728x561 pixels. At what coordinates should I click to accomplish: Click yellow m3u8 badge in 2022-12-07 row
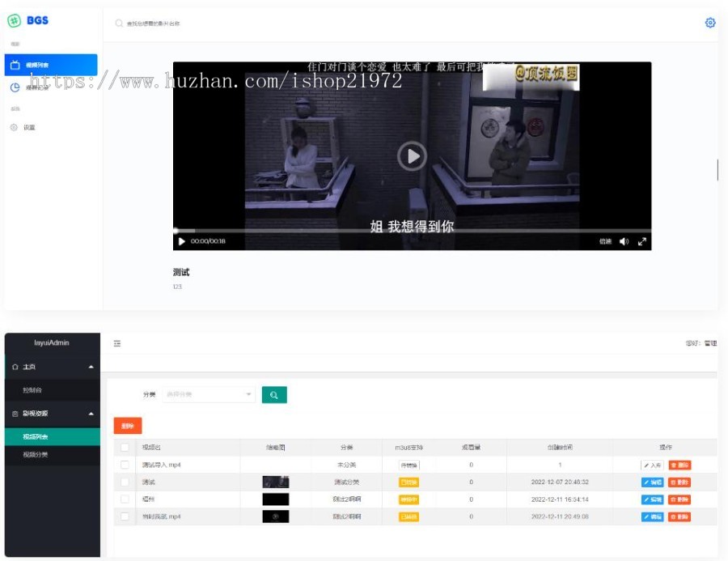click(x=408, y=482)
